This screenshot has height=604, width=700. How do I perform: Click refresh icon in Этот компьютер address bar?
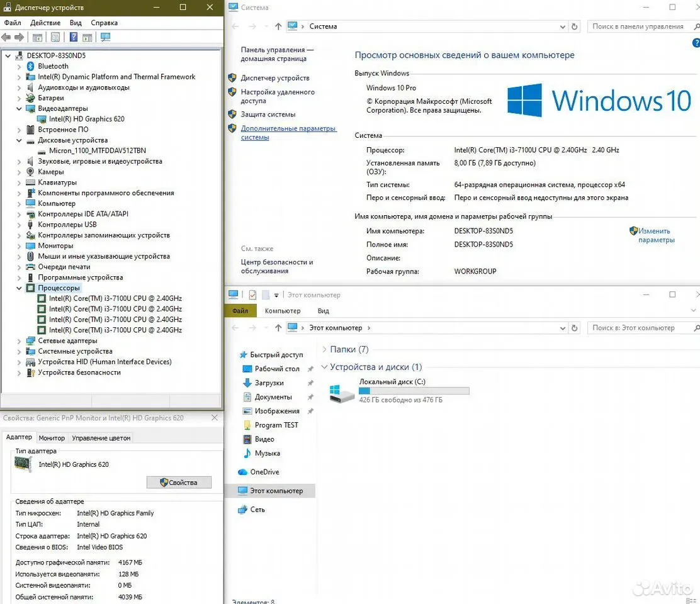coord(575,328)
